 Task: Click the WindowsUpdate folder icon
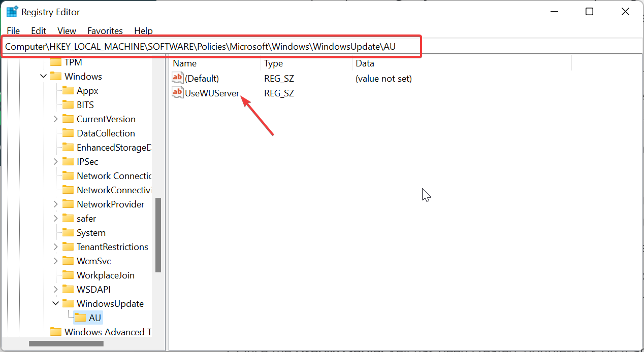point(68,304)
